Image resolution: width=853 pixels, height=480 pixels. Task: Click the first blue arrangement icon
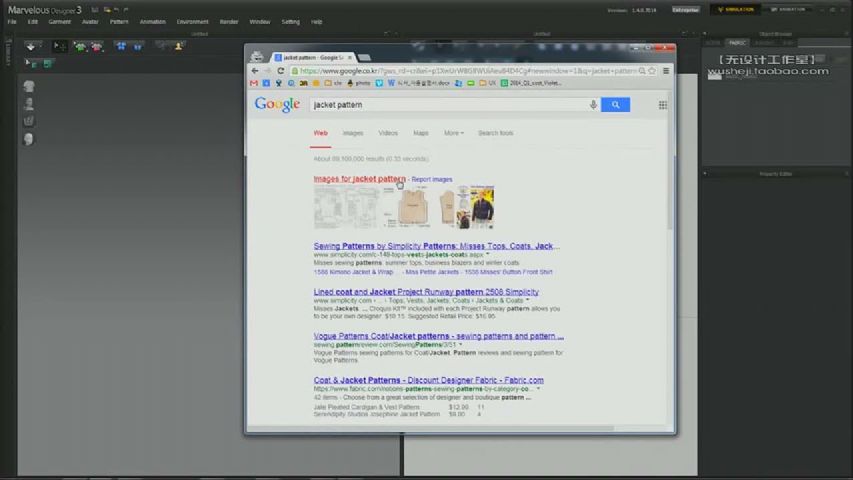(x=121, y=47)
